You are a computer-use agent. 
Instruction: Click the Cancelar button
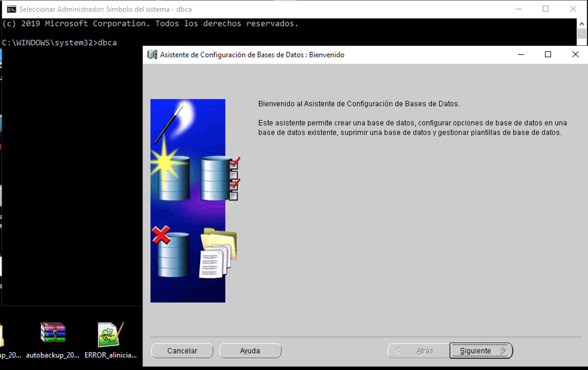(182, 351)
